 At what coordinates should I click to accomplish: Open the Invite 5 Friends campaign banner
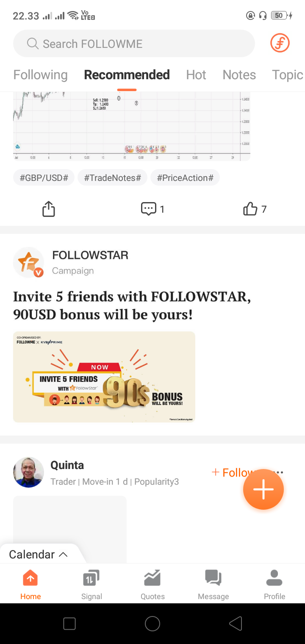point(104,377)
